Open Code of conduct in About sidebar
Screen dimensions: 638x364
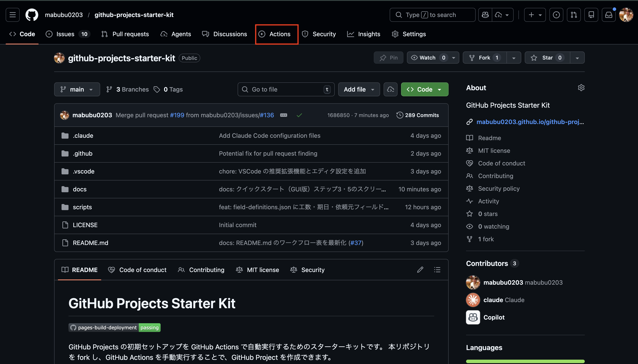click(x=496, y=163)
